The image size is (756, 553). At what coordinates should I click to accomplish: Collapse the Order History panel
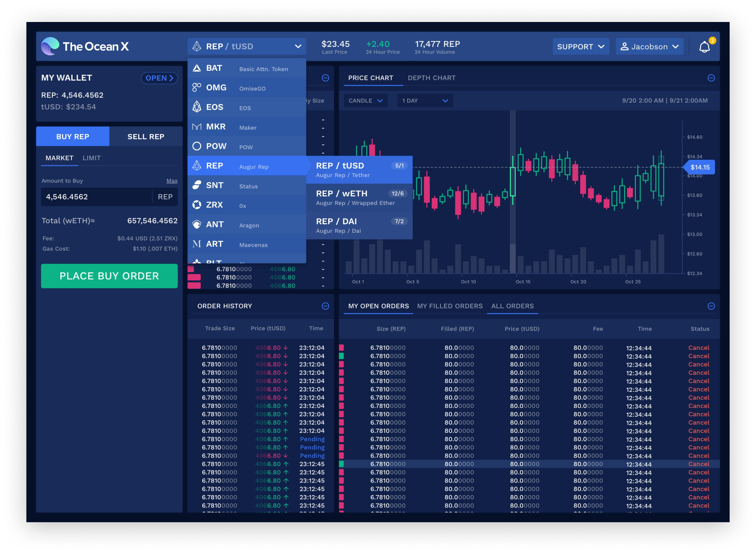[x=325, y=306]
